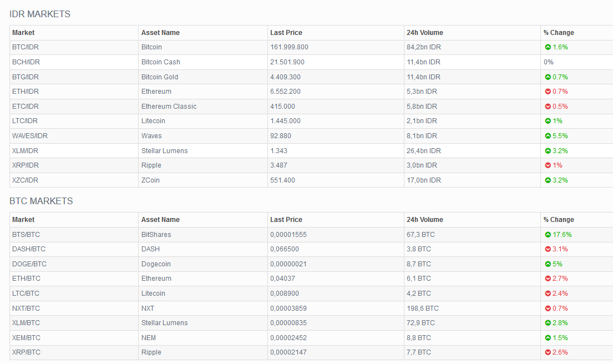Click the green arrow for BitShares 17.6%
Screen dimensions: 613x364
(548, 235)
